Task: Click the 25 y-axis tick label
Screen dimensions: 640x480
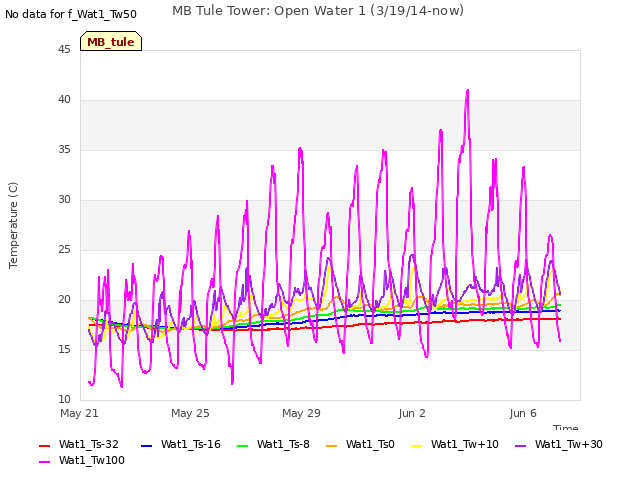Action: coord(64,250)
